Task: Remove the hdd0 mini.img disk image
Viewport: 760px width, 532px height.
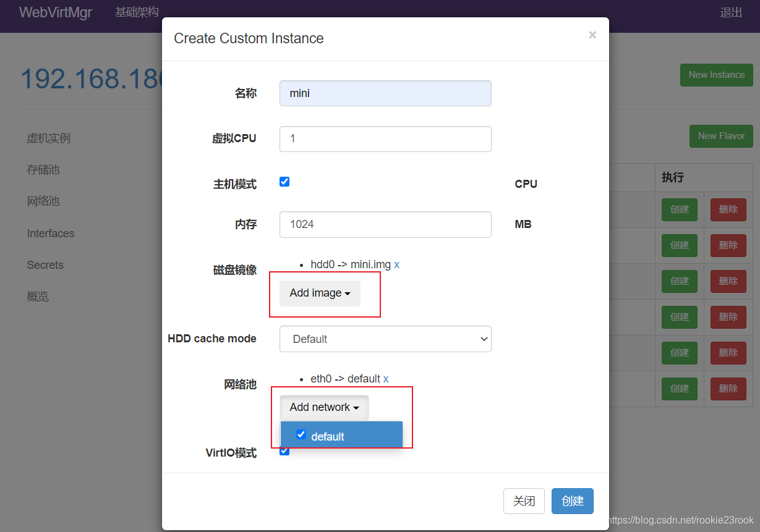Action: (396, 264)
